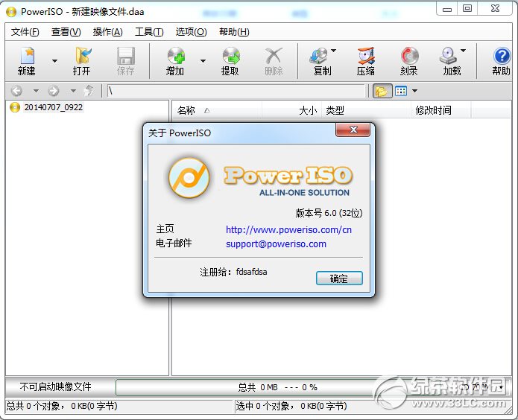Open an image file with 打开

82,61
